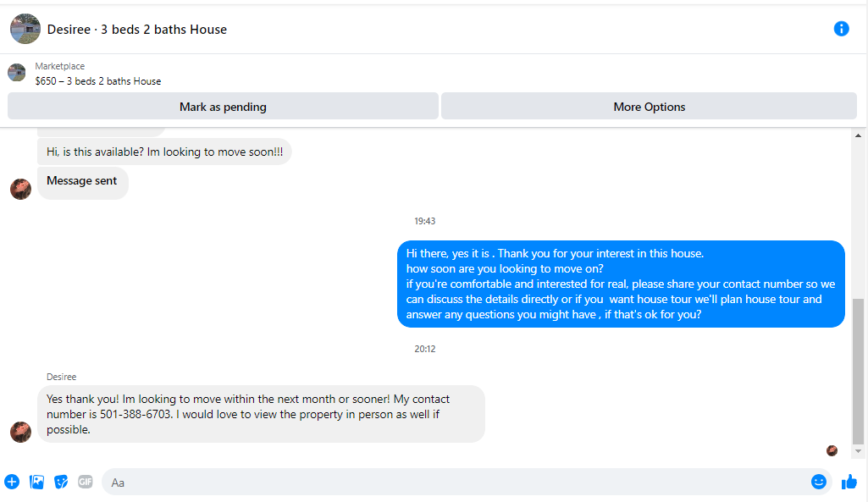Focus the Aa message input field
Screen dimensions: 868x502
point(456,482)
